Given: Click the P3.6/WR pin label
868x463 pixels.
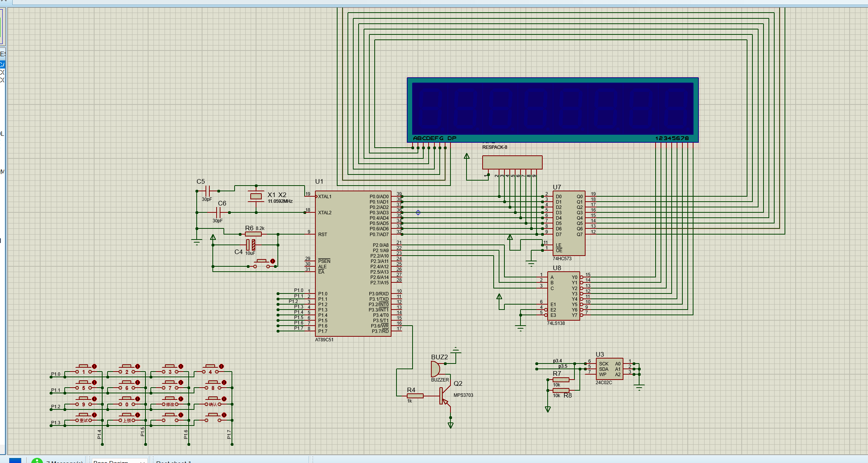Looking at the screenshot, I should 380,326.
